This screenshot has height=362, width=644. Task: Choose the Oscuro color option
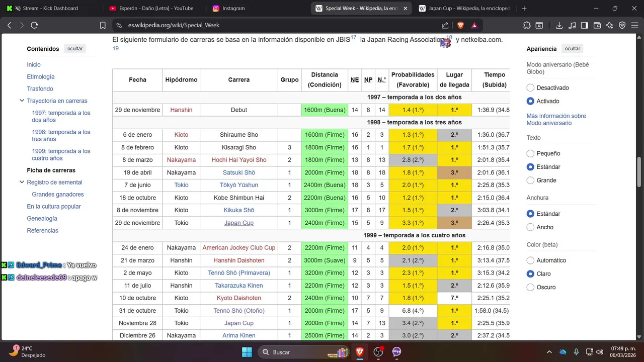530,288
